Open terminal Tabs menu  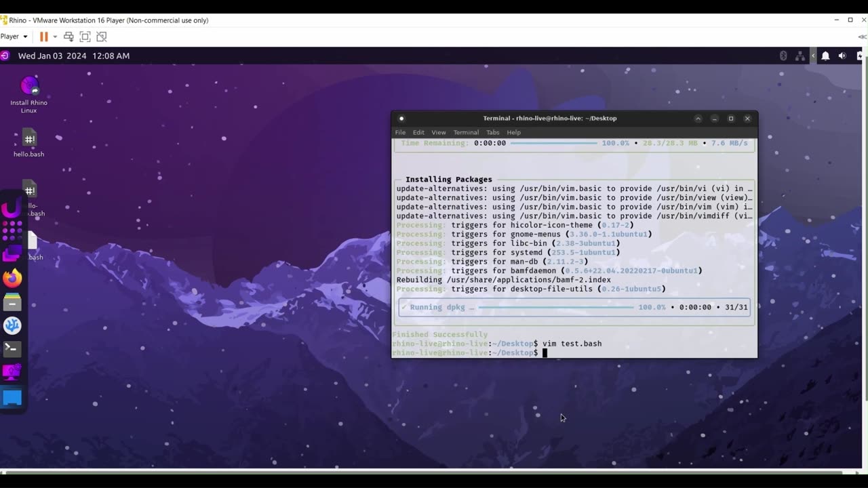[492, 132]
